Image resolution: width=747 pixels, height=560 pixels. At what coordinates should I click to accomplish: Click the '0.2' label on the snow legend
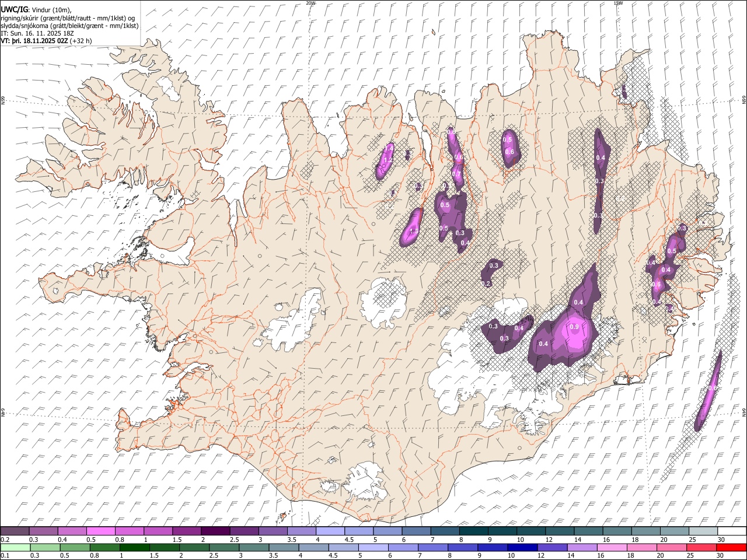pyautogui.click(x=5, y=540)
